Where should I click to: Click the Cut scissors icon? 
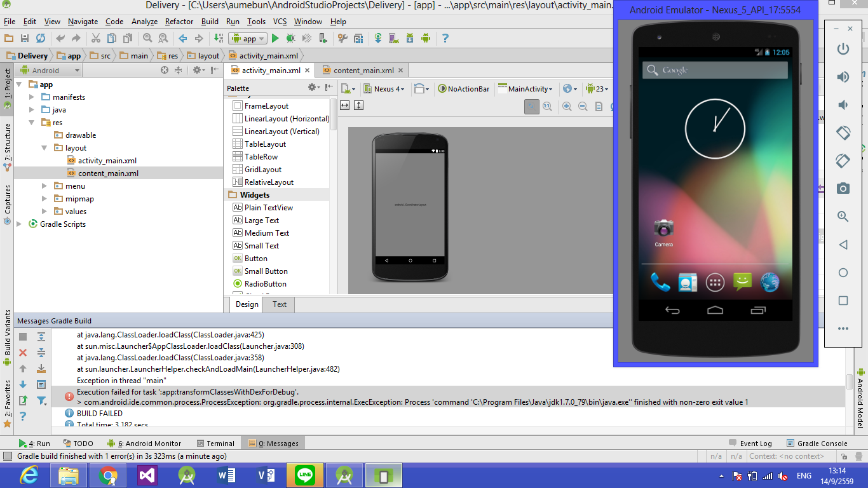pos(95,38)
